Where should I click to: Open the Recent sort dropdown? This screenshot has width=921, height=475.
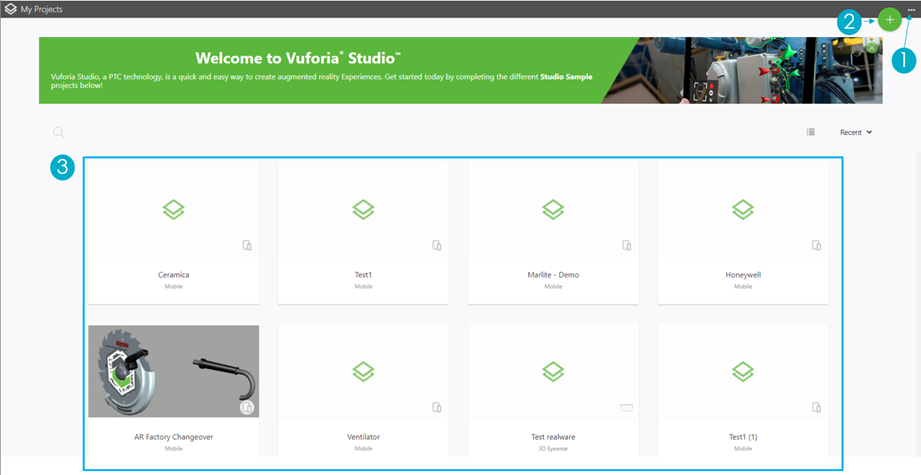coord(856,132)
